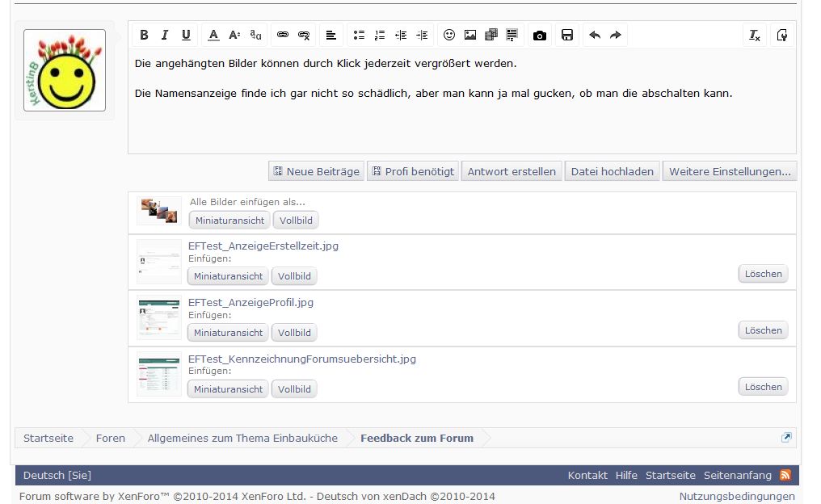Image resolution: width=821 pixels, height=504 pixels.
Task: Undo the last editor change
Action: pos(595,35)
